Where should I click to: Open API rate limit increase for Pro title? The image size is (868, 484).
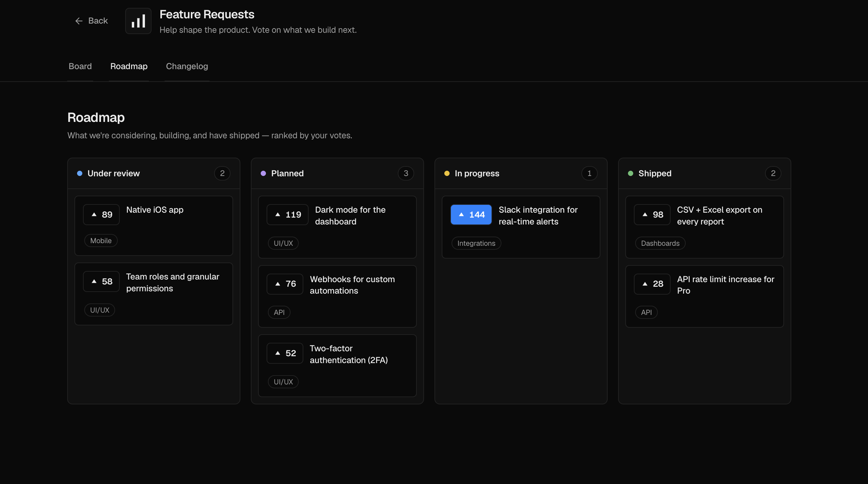pyautogui.click(x=726, y=285)
